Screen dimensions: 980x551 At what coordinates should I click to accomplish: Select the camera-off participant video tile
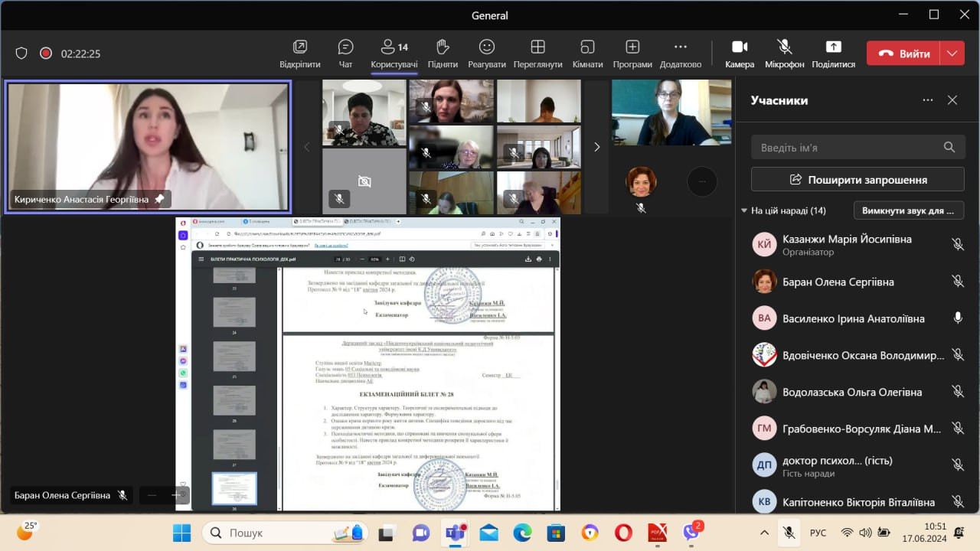(364, 181)
